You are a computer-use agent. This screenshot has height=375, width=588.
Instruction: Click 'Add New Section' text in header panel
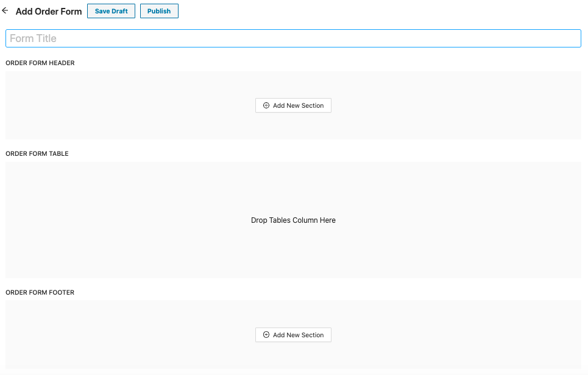pos(298,106)
